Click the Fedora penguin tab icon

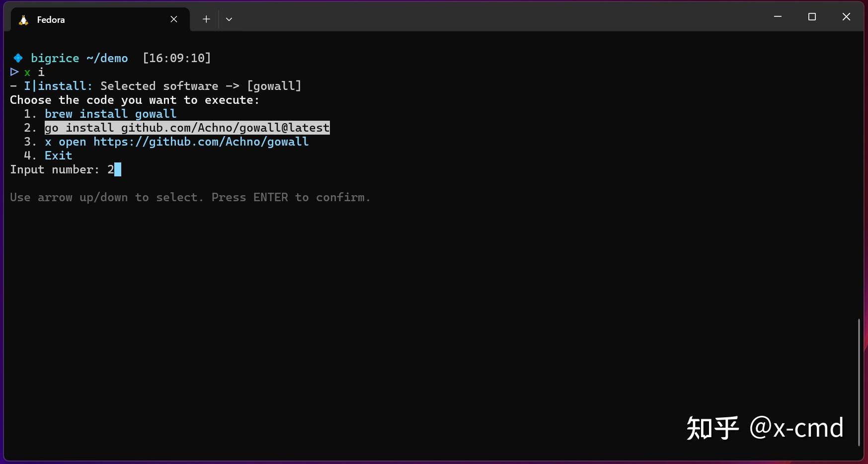tap(23, 20)
